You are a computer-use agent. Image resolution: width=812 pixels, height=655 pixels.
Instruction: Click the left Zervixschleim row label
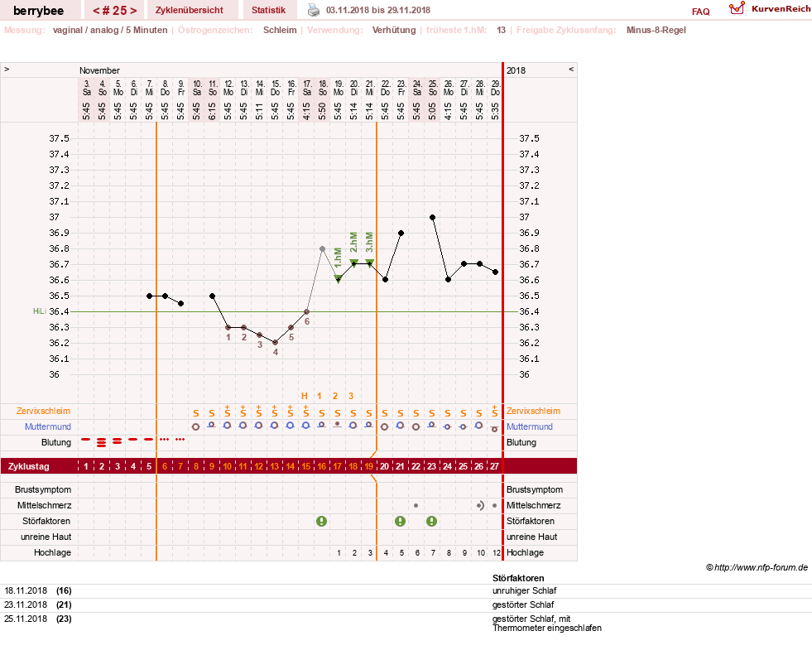pyautogui.click(x=44, y=411)
